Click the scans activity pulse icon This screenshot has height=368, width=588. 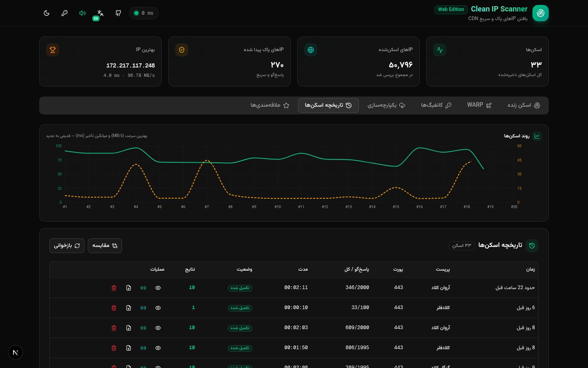coord(440,50)
